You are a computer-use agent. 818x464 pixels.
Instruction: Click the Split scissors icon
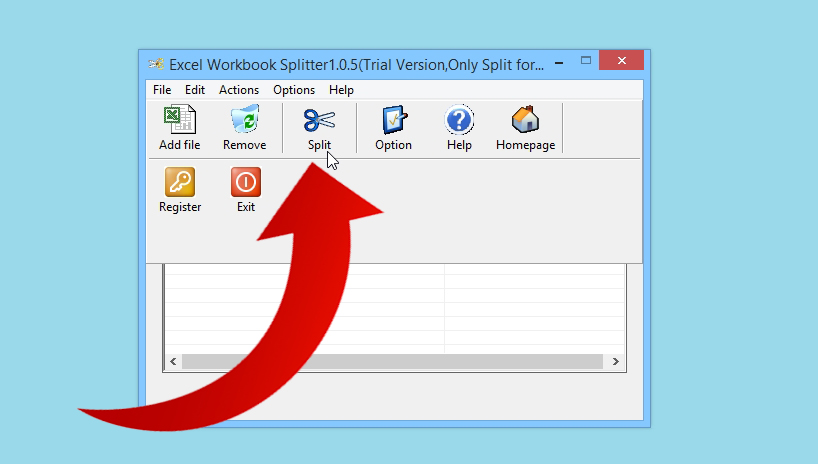coord(319,120)
